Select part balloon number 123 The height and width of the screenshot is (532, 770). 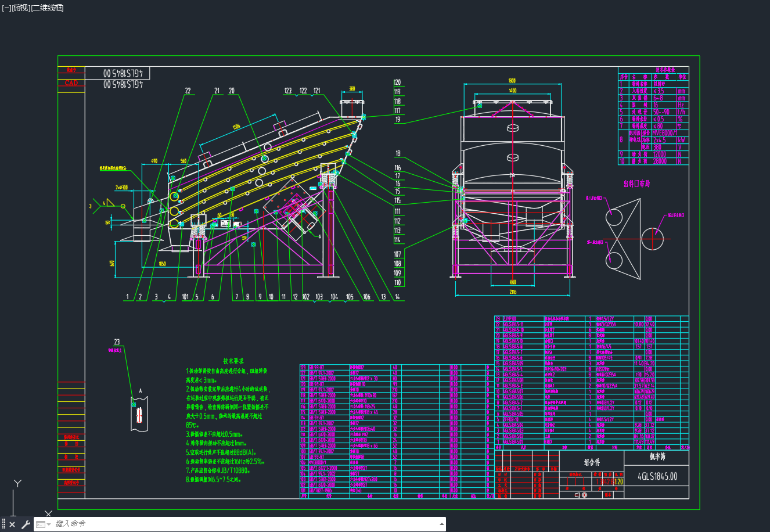coord(287,91)
